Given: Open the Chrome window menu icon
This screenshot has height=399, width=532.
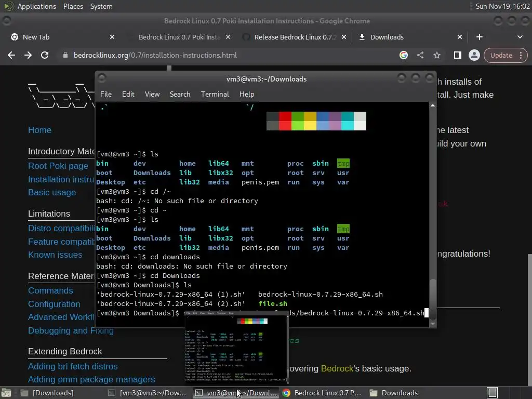Looking at the screenshot, I should 6,21.
